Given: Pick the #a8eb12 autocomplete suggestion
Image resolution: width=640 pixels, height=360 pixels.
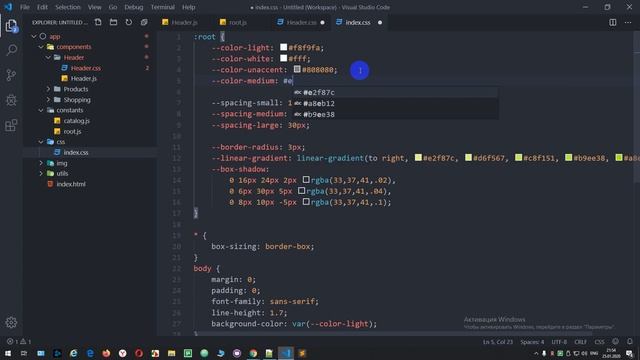Looking at the screenshot, I should (x=395, y=104).
